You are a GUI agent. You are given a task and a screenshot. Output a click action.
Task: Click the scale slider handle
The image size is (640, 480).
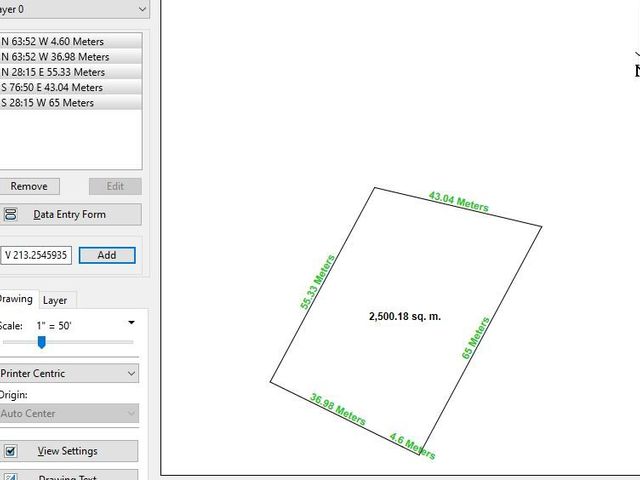coord(41,342)
